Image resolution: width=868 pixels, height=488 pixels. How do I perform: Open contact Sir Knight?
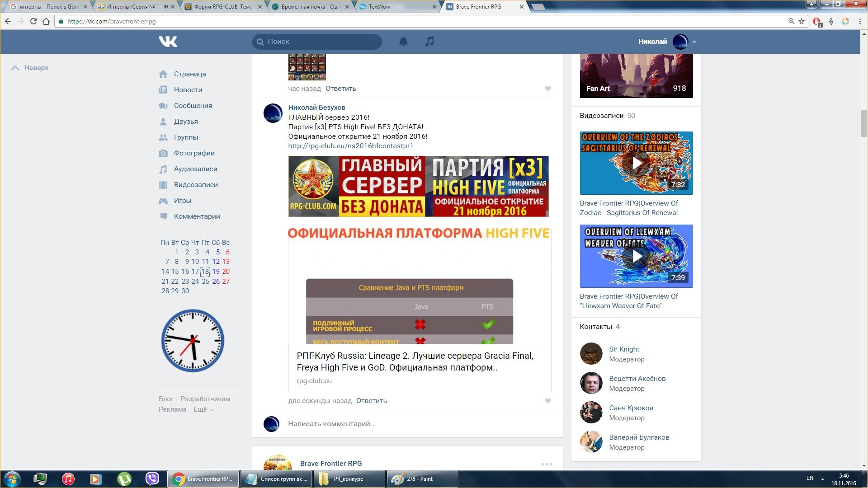point(624,349)
